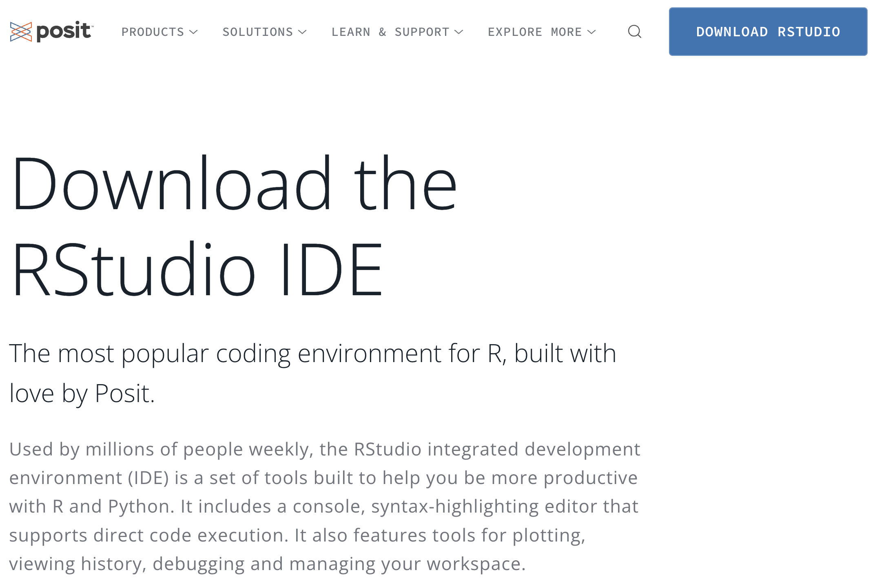
Task: Open the Solutions menu
Action: [x=264, y=32]
